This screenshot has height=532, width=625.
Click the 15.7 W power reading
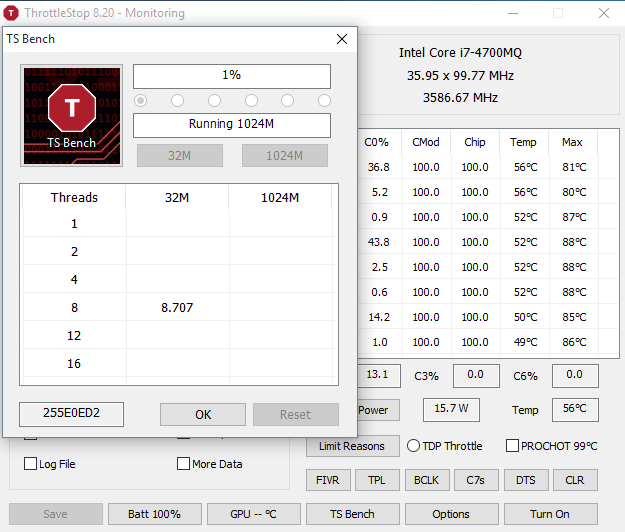[451, 409]
